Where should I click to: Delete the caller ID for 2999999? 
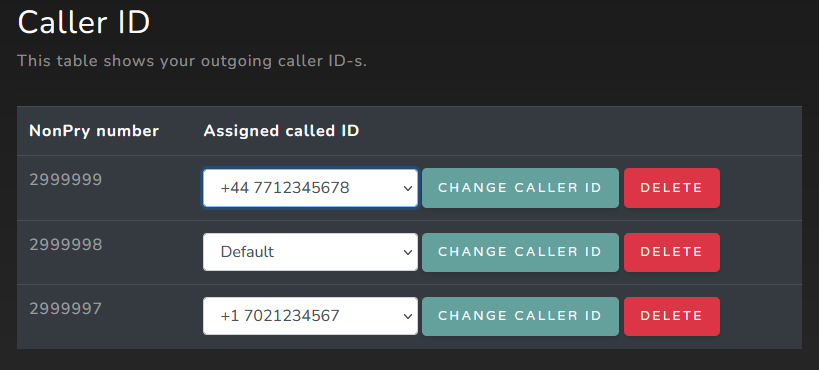(x=672, y=188)
